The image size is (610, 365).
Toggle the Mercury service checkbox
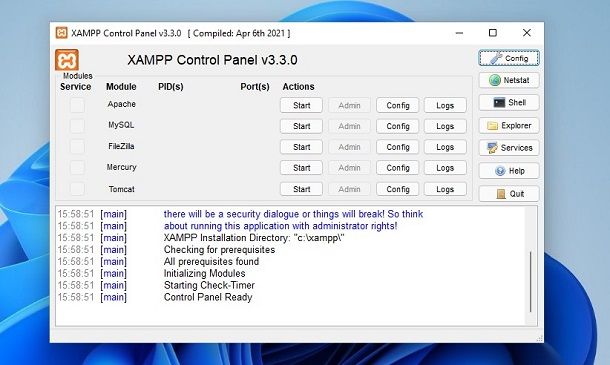77,168
